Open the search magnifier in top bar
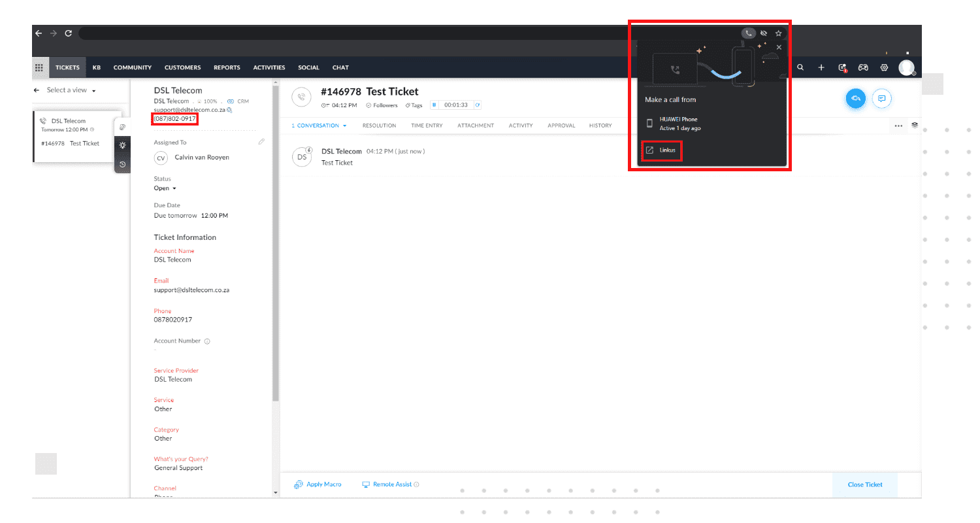Viewport: 980px width, 523px height. point(800,67)
